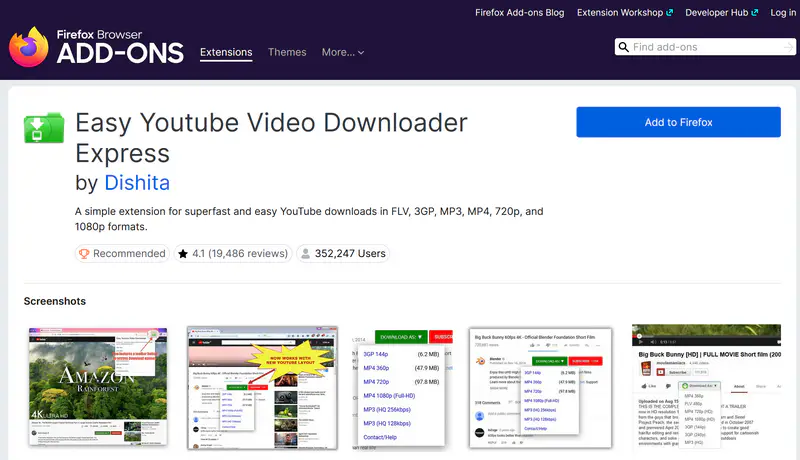The width and height of the screenshot is (800, 460).
Task: Click the Recommended trophy icon
Action: 84,253
